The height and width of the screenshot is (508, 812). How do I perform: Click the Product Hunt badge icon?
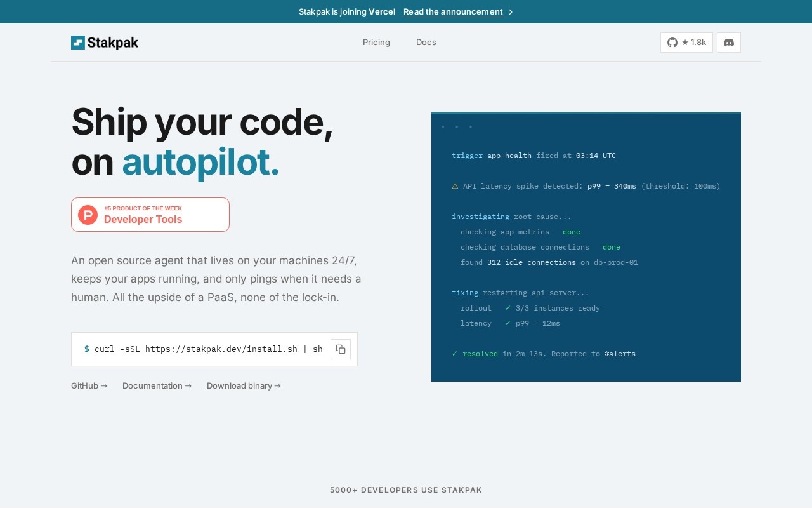click(x=88, y=215)
